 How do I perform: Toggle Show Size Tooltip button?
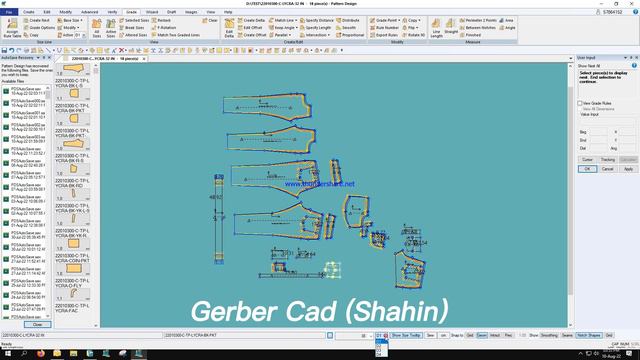click(x=406, y=335)
